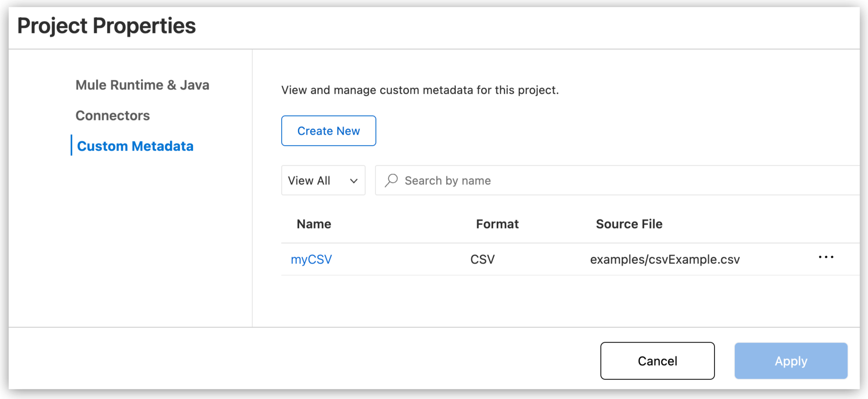
Task: Open the Connectors settings section
Action: [112, 115]
